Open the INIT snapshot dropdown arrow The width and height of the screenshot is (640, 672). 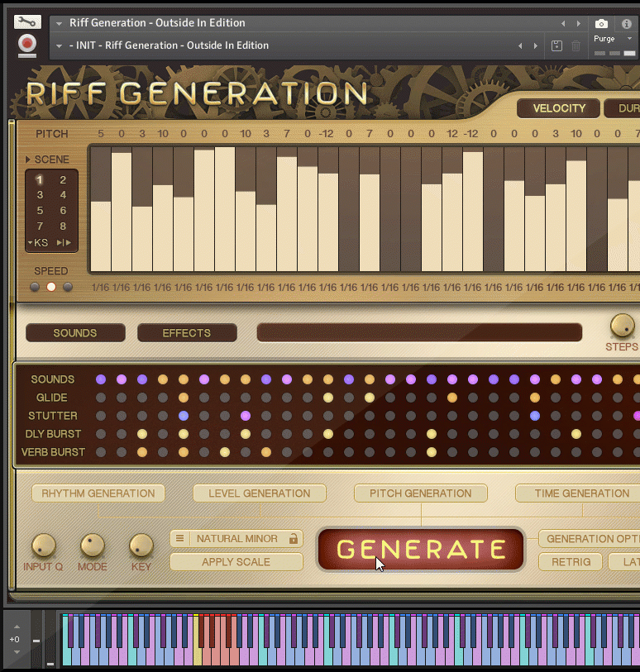[60, 45]
